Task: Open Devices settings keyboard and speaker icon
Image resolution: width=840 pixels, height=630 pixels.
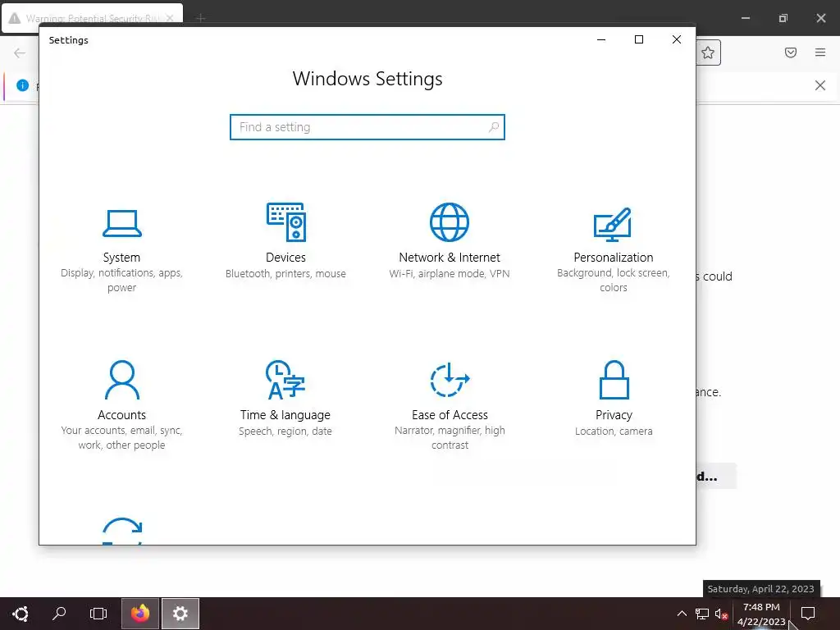Action: pos(286,221)
